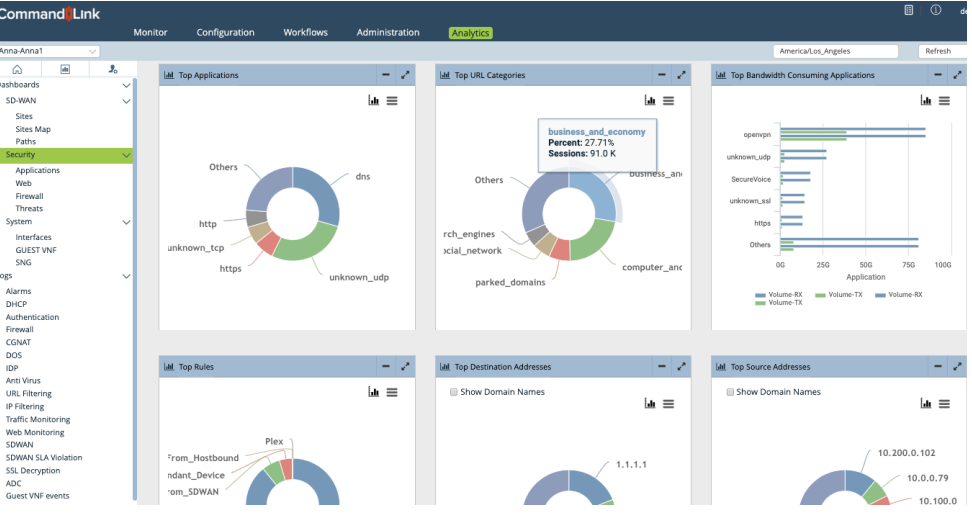972x519 pixels.
Task: Click the CommandLink logo
Action: (50, 14)
